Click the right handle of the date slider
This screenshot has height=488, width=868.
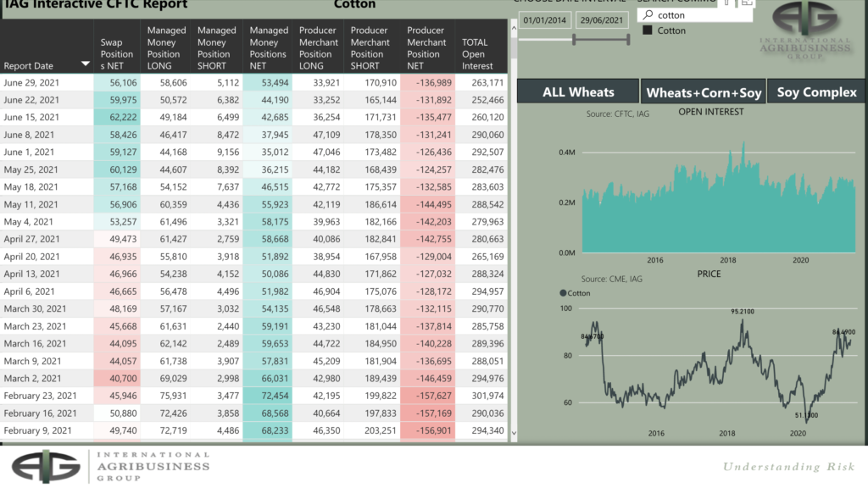click(x=628, y=39)
